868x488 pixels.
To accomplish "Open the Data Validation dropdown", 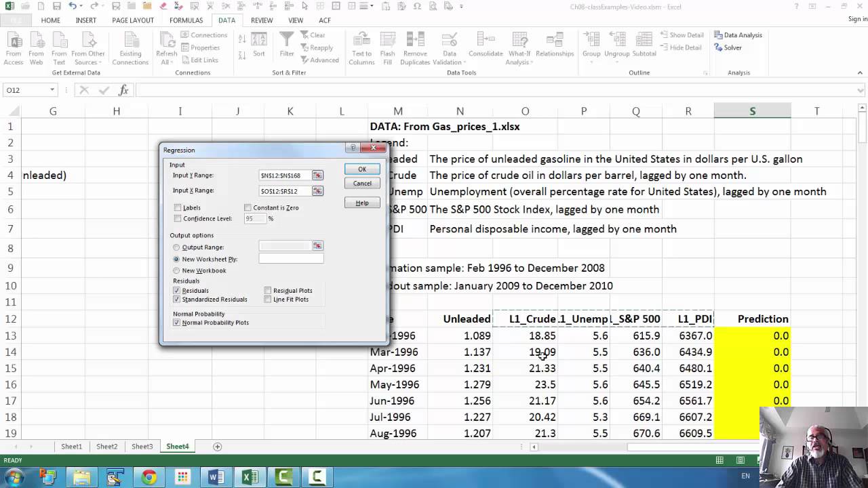I will [465, 62].
